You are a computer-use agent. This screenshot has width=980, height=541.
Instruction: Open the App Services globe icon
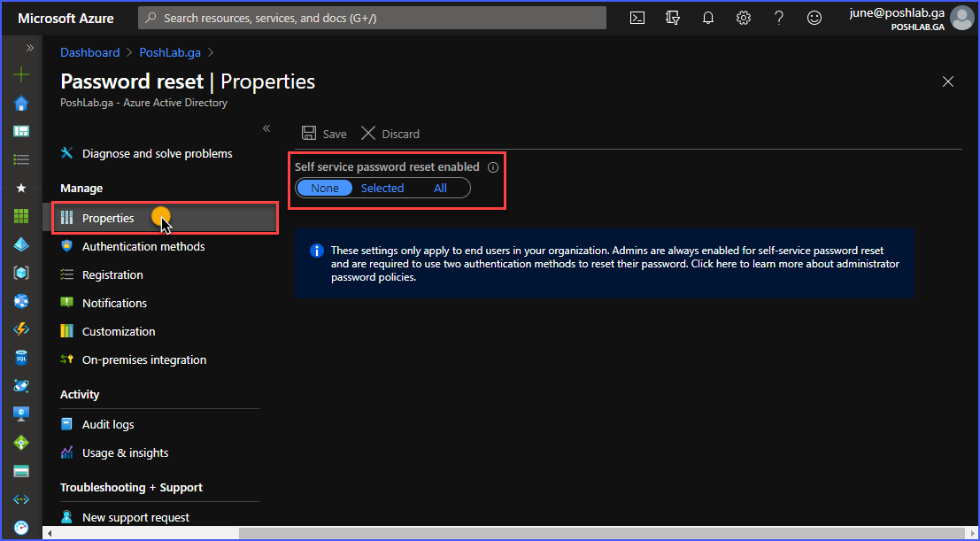21,301
